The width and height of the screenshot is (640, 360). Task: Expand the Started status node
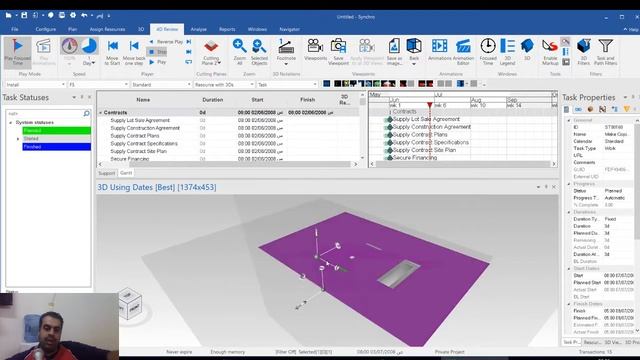(18, 139)
